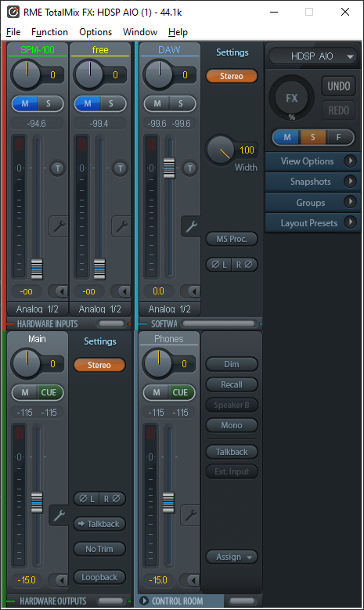Toggle Stereo mode in DAW settings
This screenshot has height=610, width=364.
pyautogui.click(x=232, y=76)
